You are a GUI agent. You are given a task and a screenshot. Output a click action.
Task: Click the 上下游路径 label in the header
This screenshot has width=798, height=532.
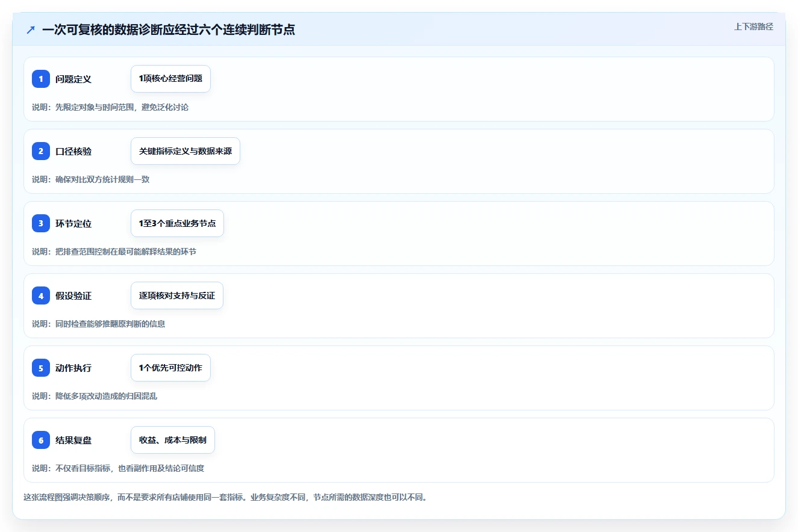[x=753, y=27]
